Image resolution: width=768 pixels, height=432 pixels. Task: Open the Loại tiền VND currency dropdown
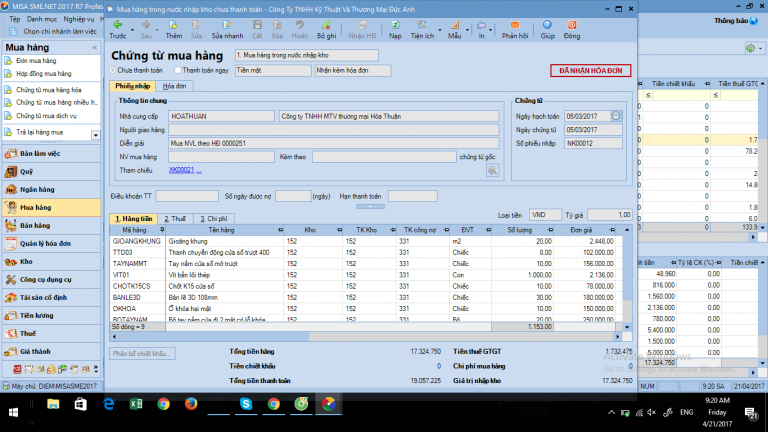click(x=545, y=215)
